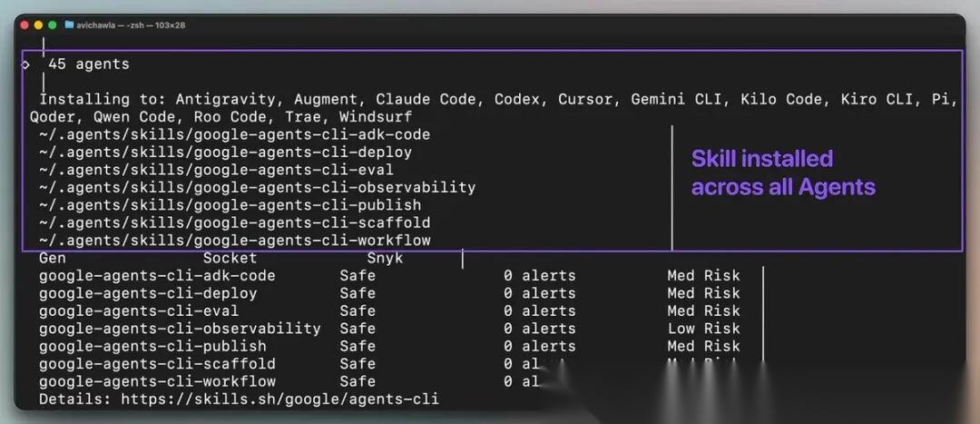Click path ~/.agents/skills/google-agents-cli-observability
Screen dimensions: 980x424
257,187
